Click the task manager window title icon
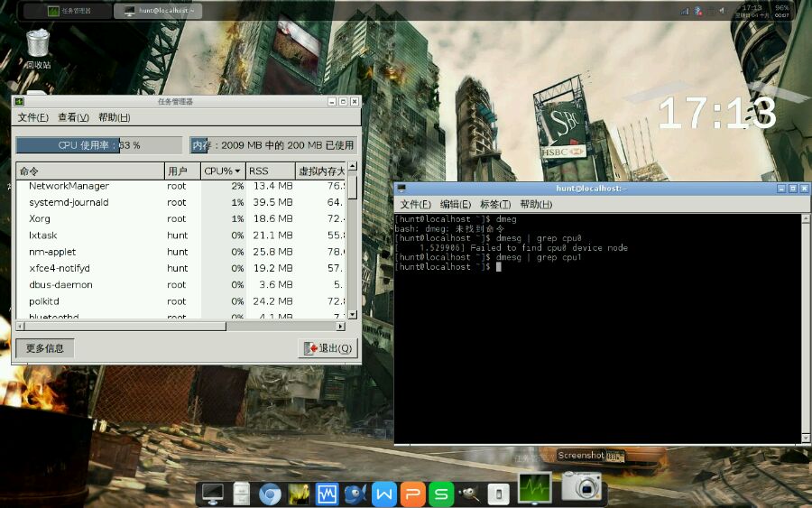Screen dimensions: 812x508 [19, 101]
